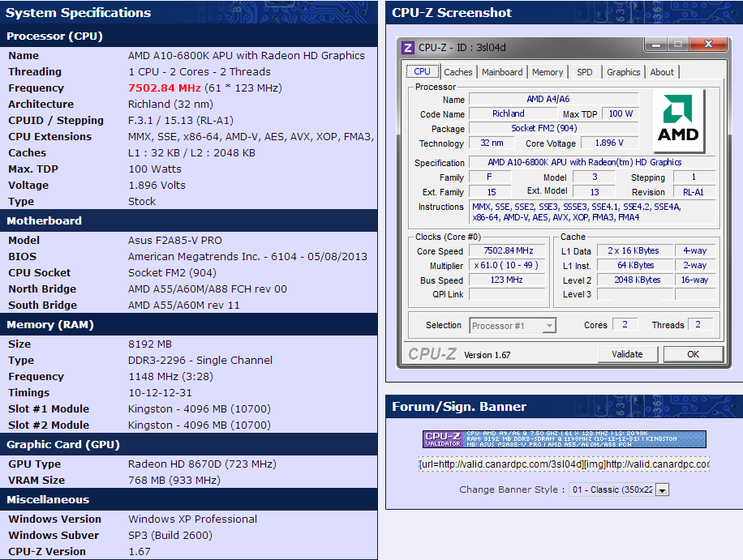Screen dimensions: 743x560
Task: Click the Windows XP Professional text
Action: coord(192,519)
